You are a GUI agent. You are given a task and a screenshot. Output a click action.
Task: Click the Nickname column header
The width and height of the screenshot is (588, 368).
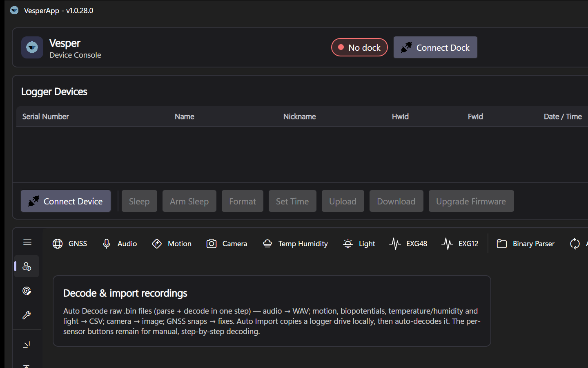pyautogui.click(x=300, y=117)
